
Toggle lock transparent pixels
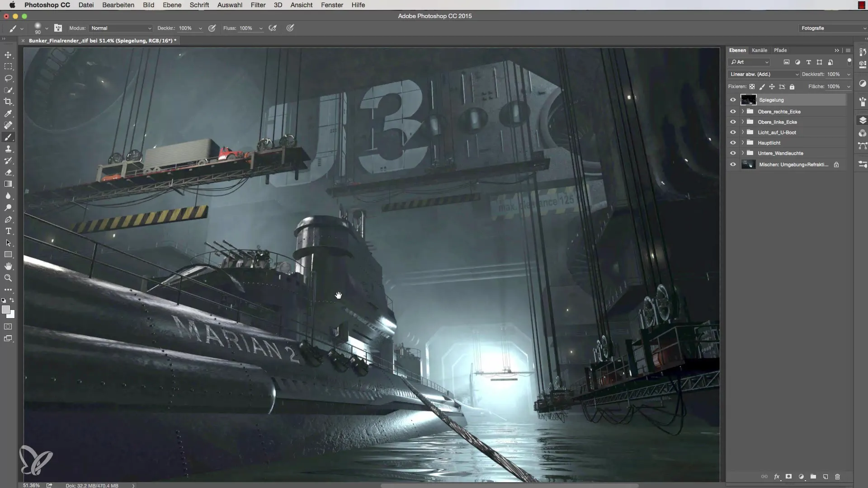tap(752, 87)
